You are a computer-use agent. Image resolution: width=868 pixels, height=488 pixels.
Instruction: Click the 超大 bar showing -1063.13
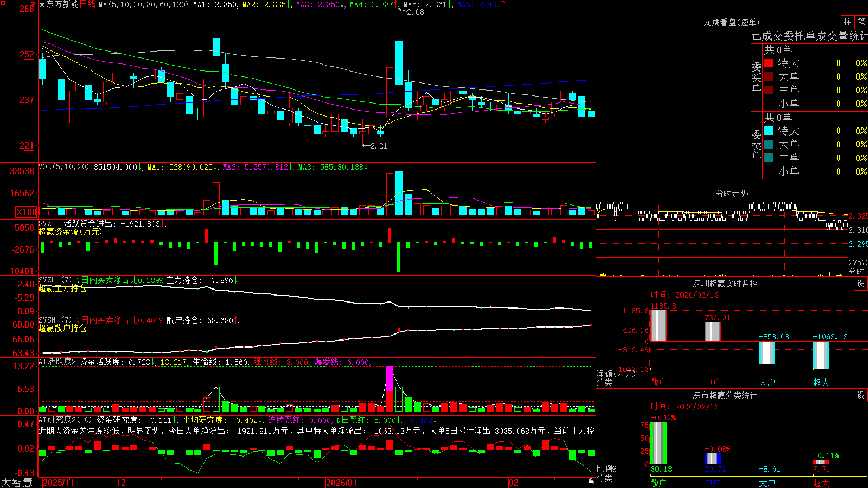[821, 356]
